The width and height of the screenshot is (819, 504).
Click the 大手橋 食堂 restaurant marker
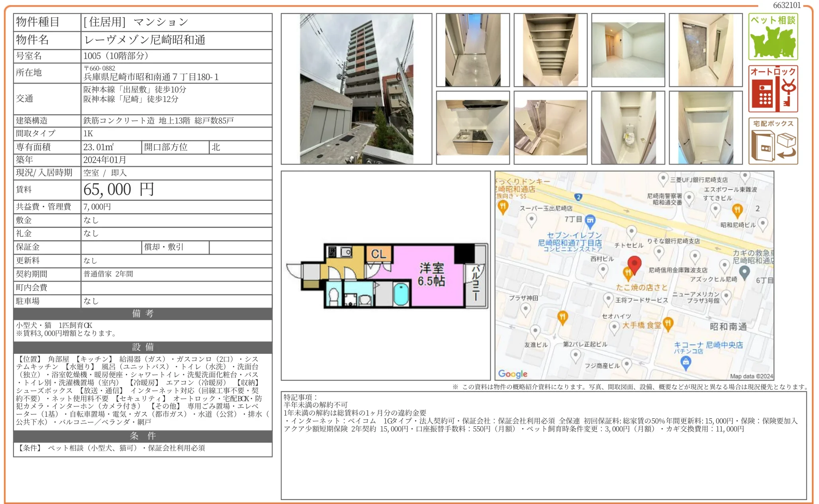(x=668, y=324)
